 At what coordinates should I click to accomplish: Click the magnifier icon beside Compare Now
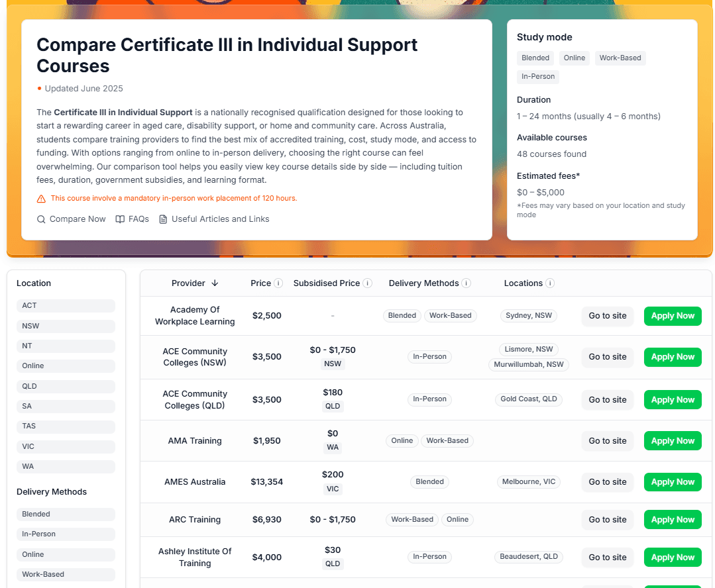point(40,219)
